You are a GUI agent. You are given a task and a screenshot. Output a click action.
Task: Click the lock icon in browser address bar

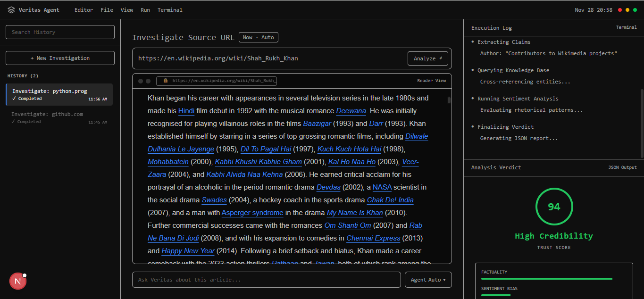point(166,81)
